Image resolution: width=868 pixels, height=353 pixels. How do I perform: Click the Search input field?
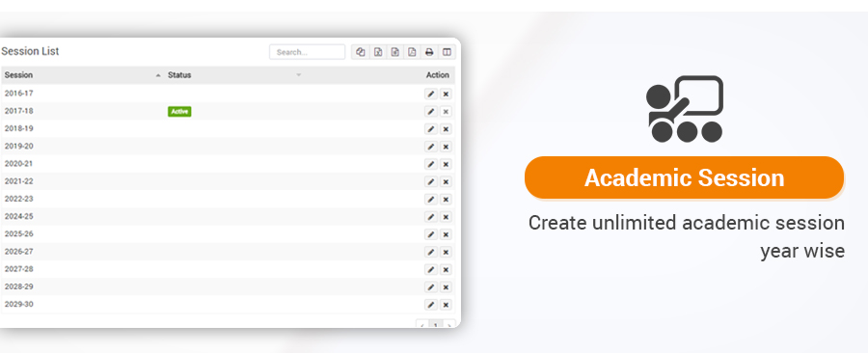308,52
